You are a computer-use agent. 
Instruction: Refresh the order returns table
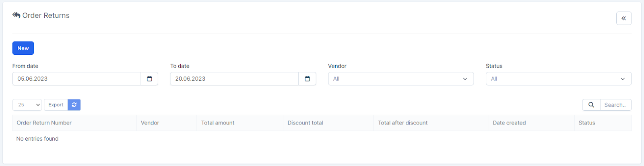coord(74,105)
